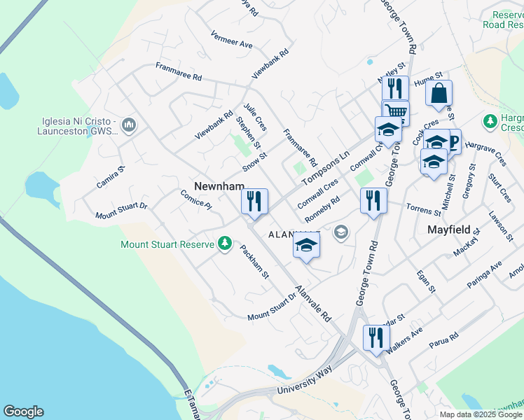The image size is (524, 420).
Task: Select the Iglesia Ni Cristo place pin
Action: [128, 126]
